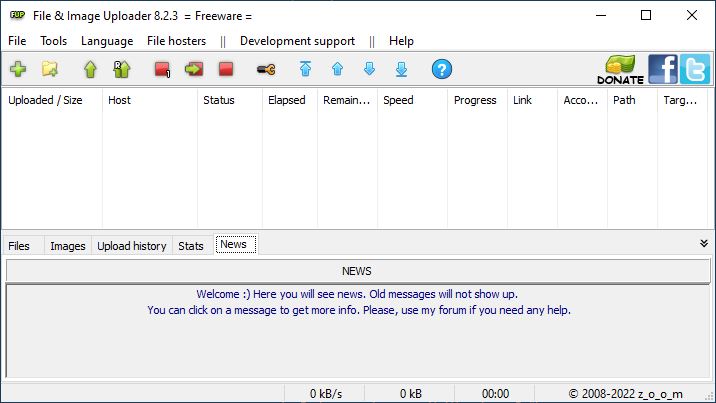Switch to the Stats tab
The height and width of the screenshot is (403, 716).
191,246
